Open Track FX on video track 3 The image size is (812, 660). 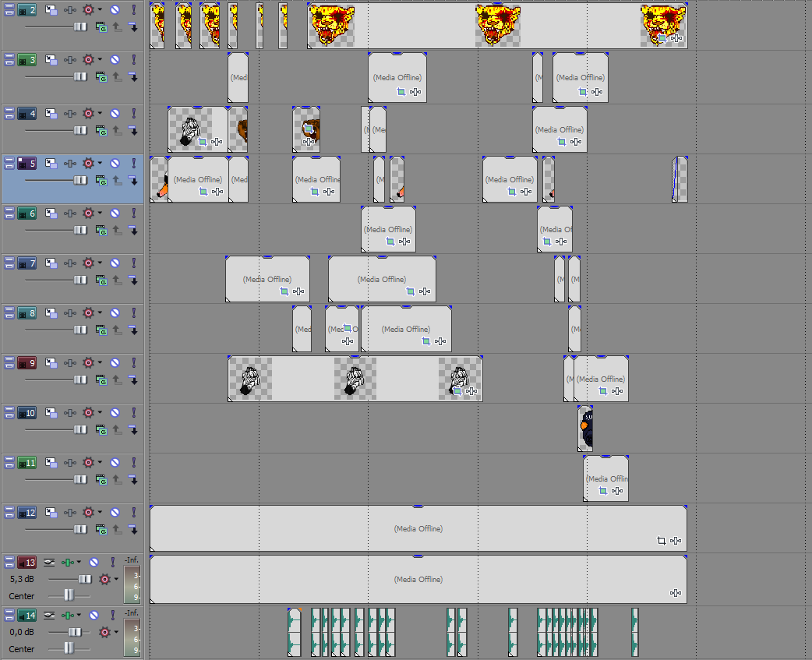70,59
